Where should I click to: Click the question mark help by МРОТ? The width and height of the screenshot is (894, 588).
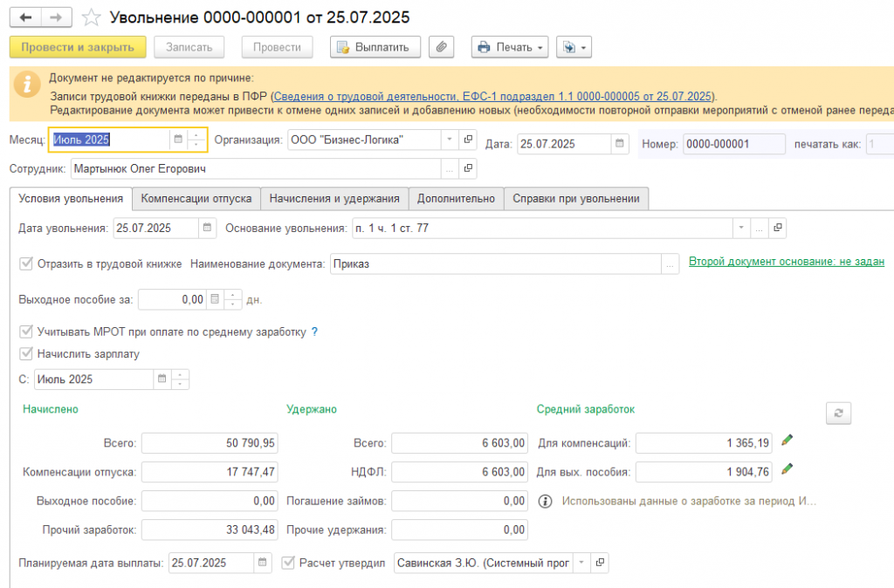click(x=314, y=332)
